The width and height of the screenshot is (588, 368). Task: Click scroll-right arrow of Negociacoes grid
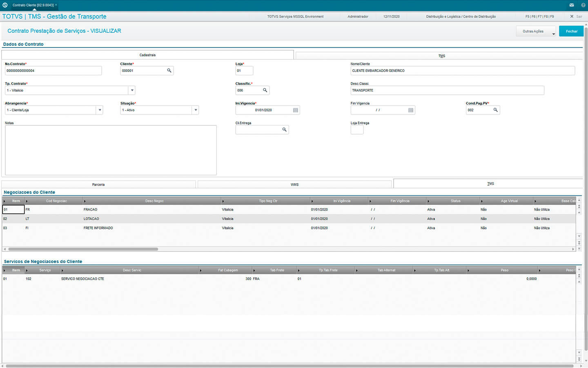[573, 249]
